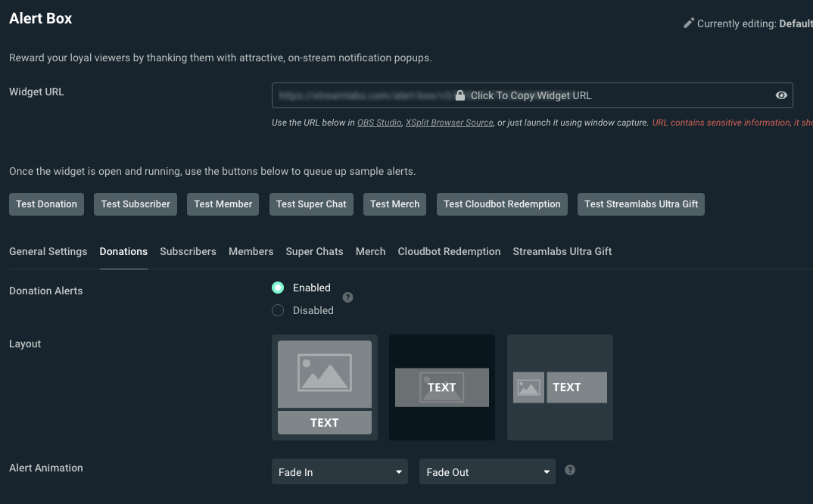Click To Copy Widget URL field
This screenshot has width=813, height=504.
(x=530, y=95)
